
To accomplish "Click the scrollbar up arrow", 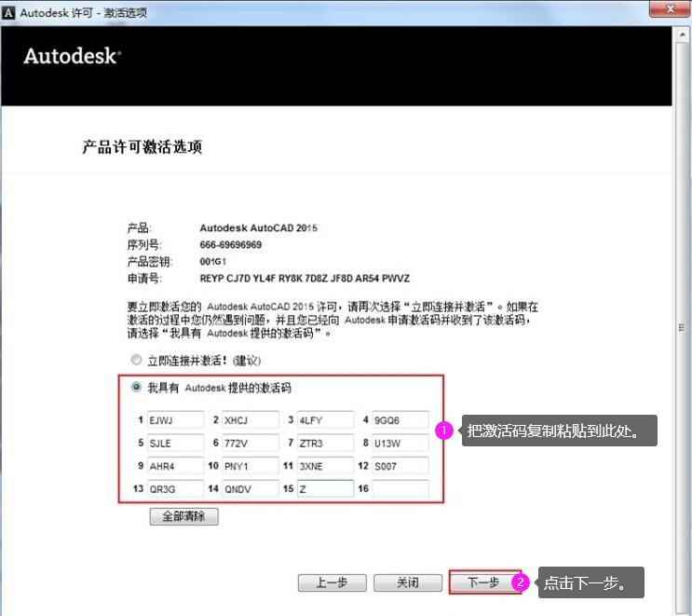I will pyautogui.click(x=682, y=34).
